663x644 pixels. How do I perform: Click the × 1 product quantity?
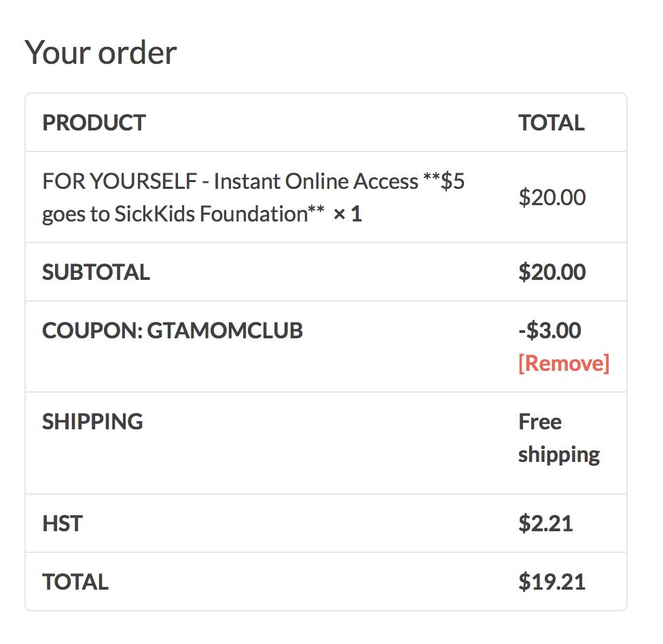click(x=348, y=214)
